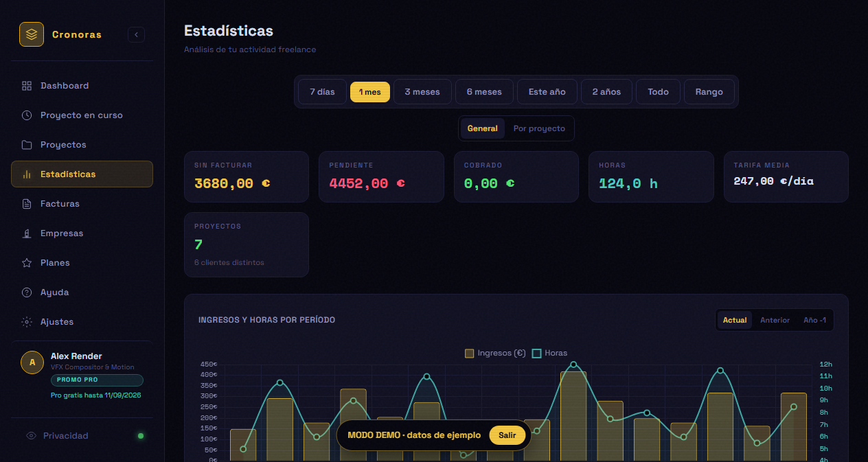The image size is (868, 462).
Task: Open the Dashboard grid icon
Action: [x=27, y=86]
